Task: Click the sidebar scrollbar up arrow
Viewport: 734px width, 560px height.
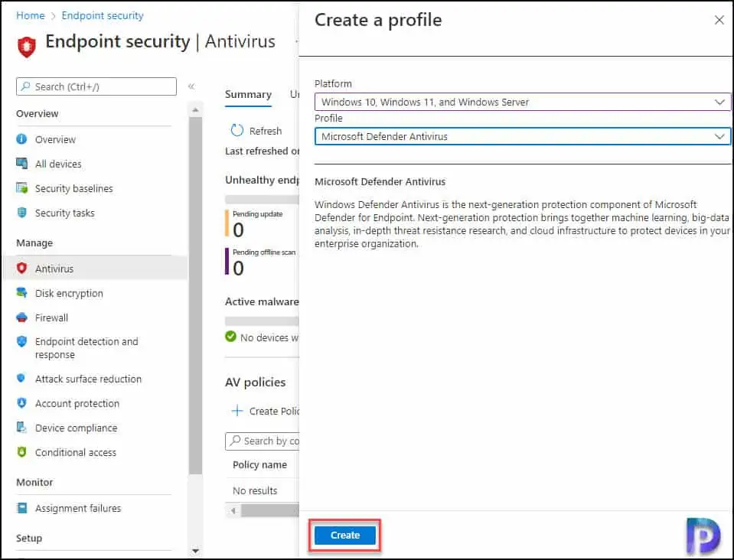Action: 196,110
